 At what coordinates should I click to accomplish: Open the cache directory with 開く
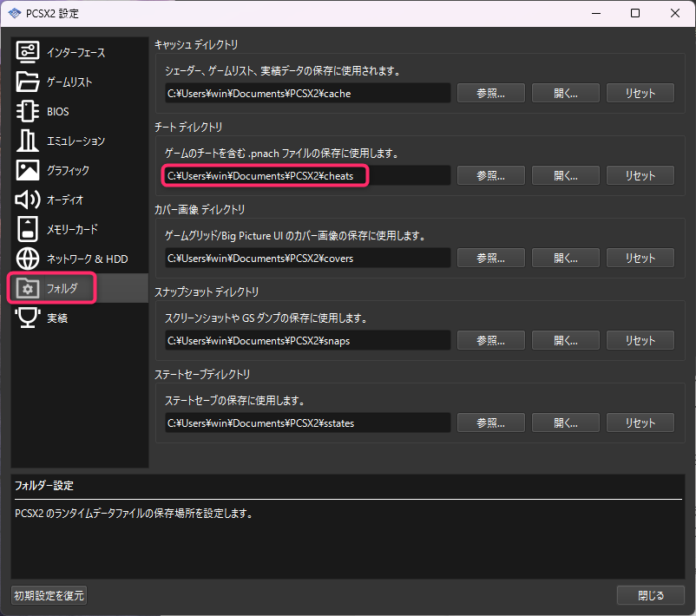[566, 93]
